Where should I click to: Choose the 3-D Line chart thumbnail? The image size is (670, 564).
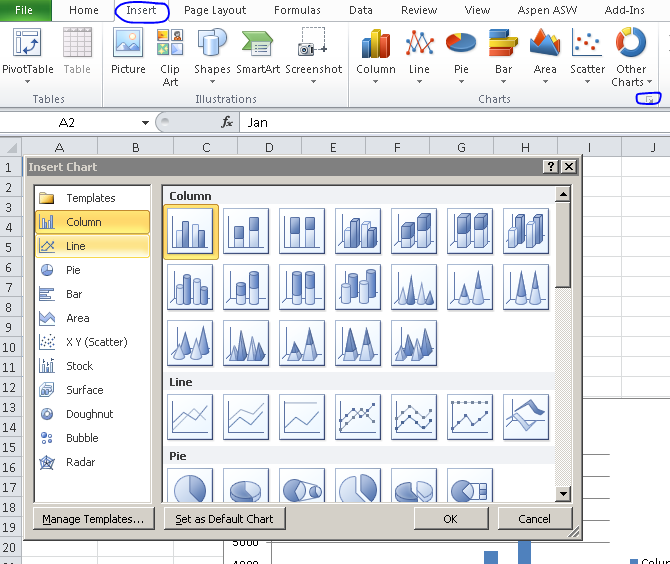click(526, 417)
